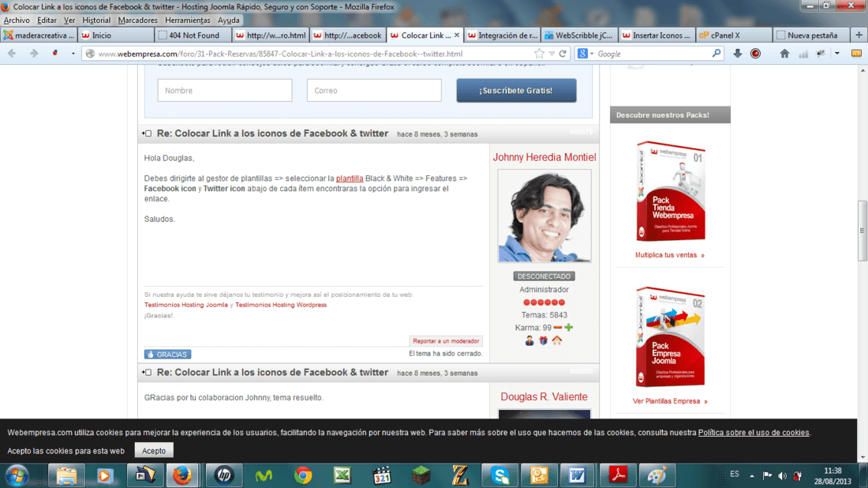The height and width of the screenshot is (488, 868).
Task: Launch Google Chrome from taskbar
Action: click(x=303, y=475)
